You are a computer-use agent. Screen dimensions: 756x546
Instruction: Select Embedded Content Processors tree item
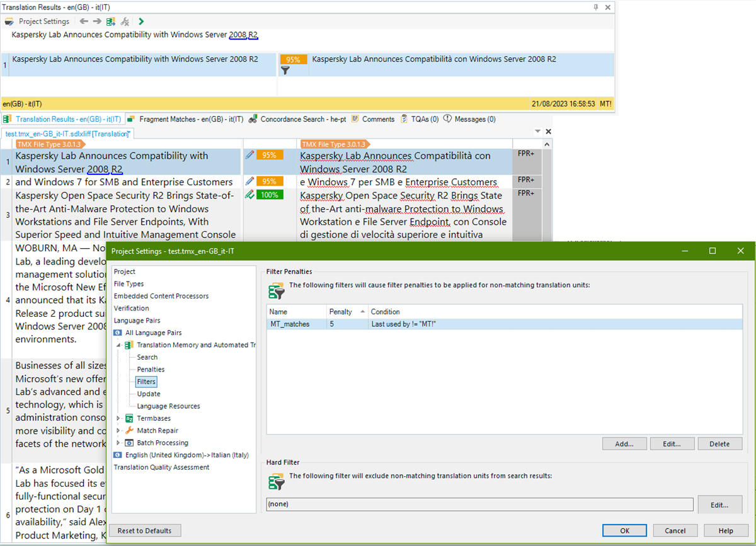[x=161, y=296]
